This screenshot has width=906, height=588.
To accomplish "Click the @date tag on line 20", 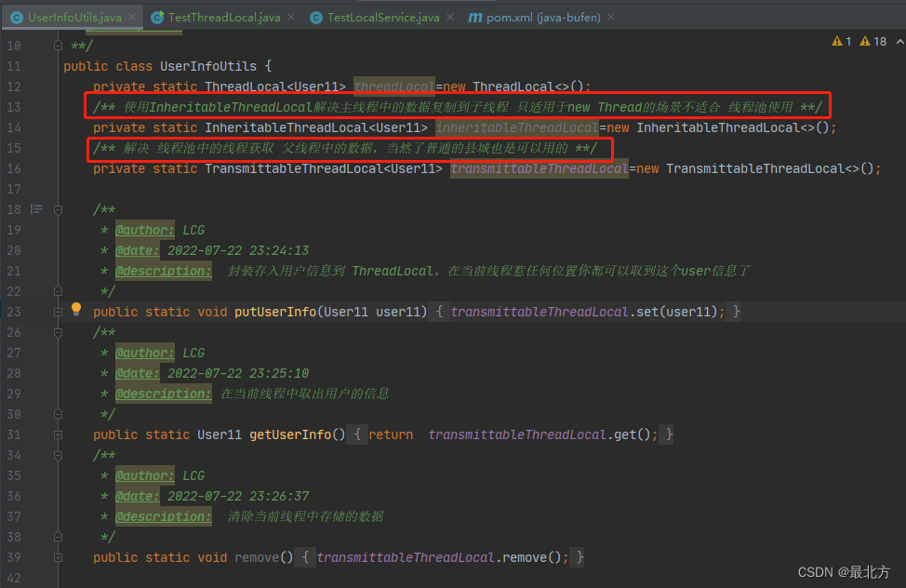I will tap(137, 250).
